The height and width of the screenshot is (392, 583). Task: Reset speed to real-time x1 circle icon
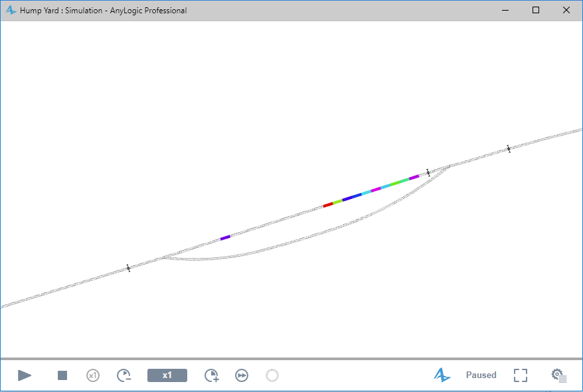93,375
